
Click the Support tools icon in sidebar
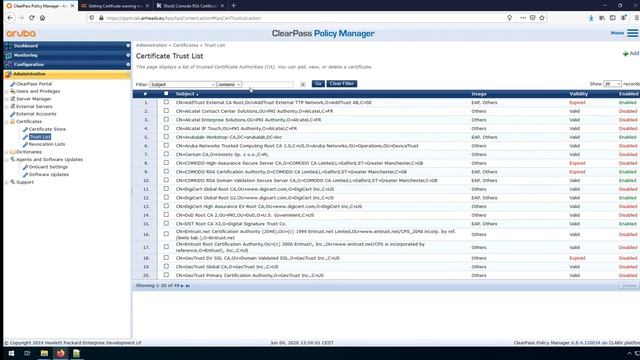pyautogui.click(x=13, y=182)
